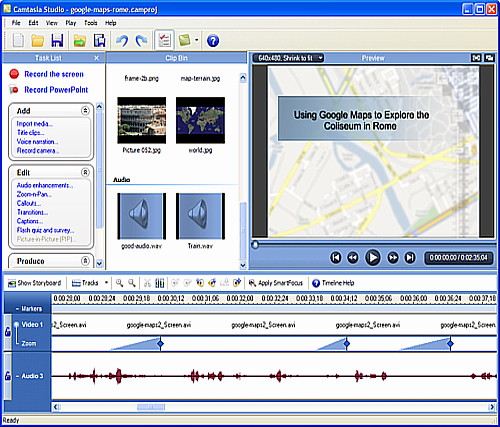Click the Show Storyboard button
This screenshot has height=427, width=500.
click(35, 283)
